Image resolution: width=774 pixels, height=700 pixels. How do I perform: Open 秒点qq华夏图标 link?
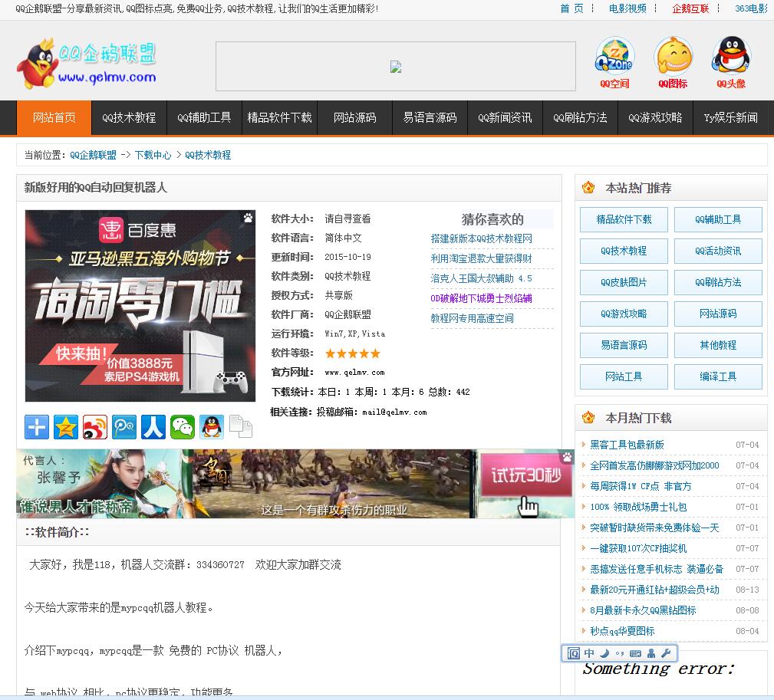(x=622, y=631)
